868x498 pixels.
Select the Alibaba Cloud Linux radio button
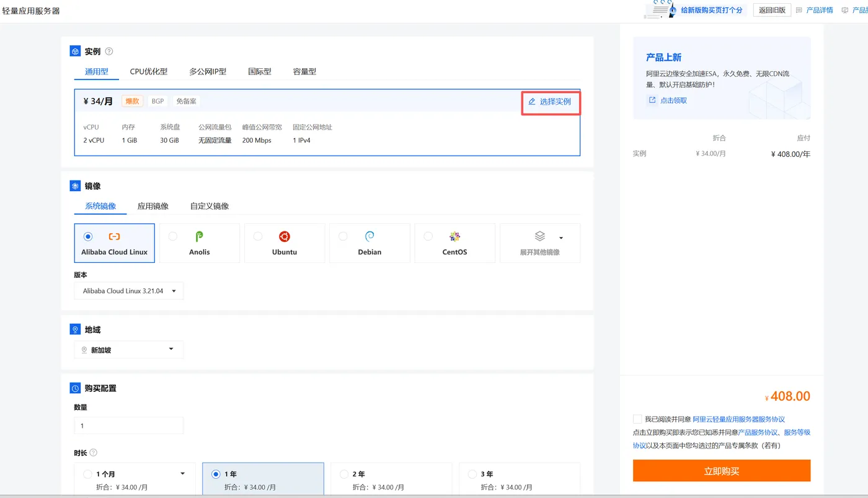click(88, 236)
